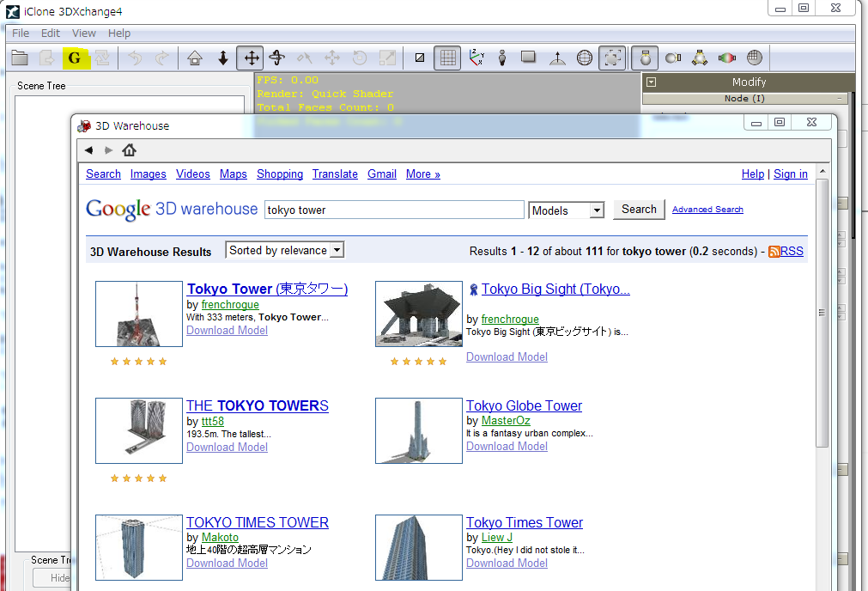Go forward in the 3D Warehouse browser
The height and width of the screenshot is (591, 868).
tap(108, 150)
